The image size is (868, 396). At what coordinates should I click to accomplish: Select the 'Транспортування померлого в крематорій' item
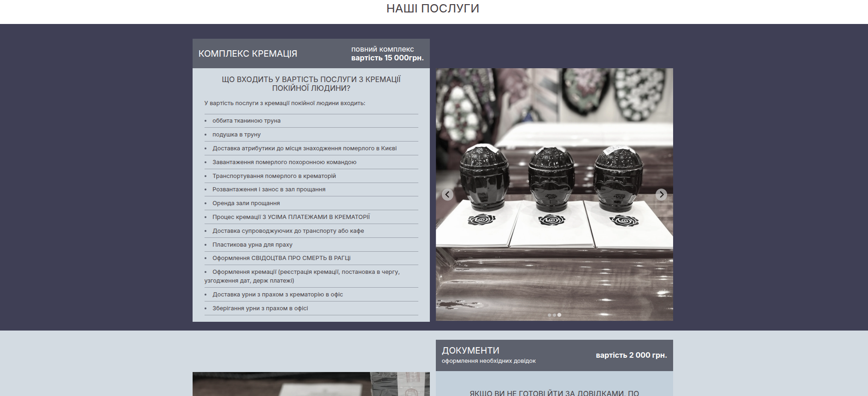point(274,176)
